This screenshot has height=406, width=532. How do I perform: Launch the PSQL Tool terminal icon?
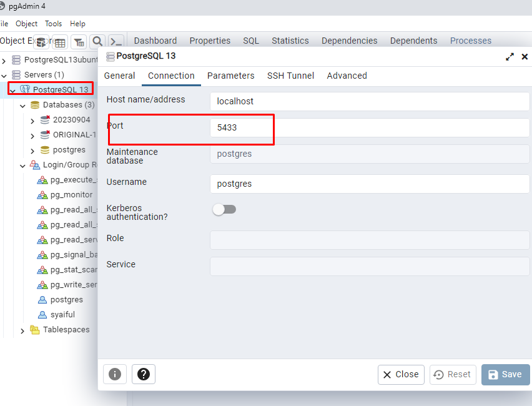pos(116,42)
